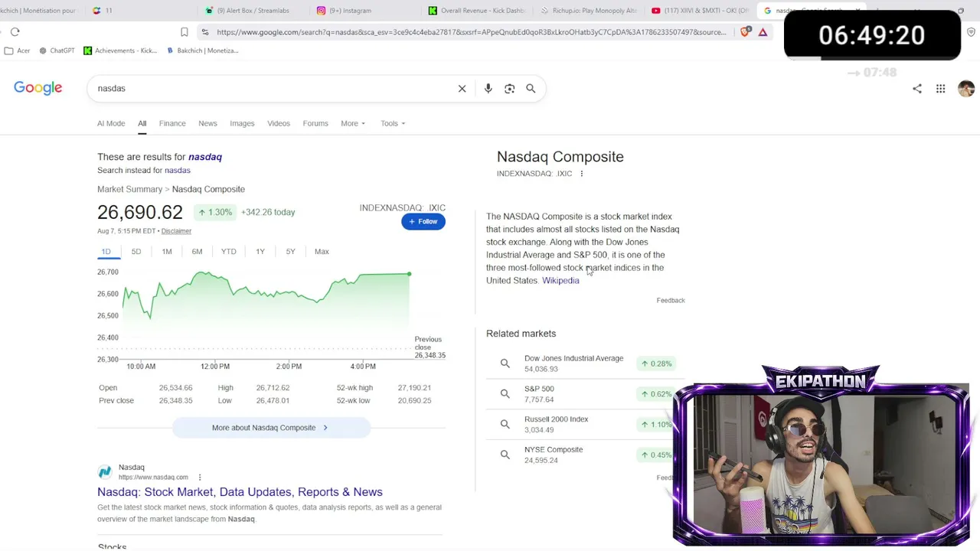The image size is (980, 551).
Task: Open the Google account profile picture
Action: pos(966,88)
